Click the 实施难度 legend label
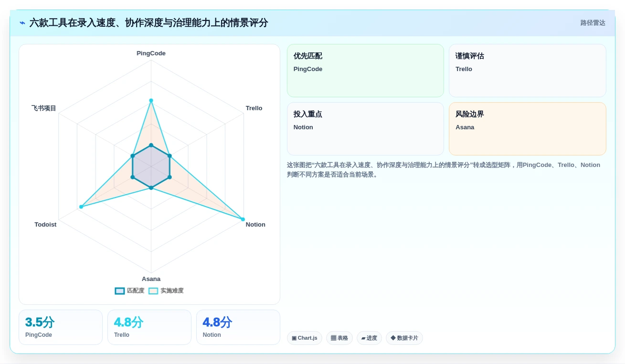The width and height of the screenshot is (625, 364). click(x=172, y=291)
